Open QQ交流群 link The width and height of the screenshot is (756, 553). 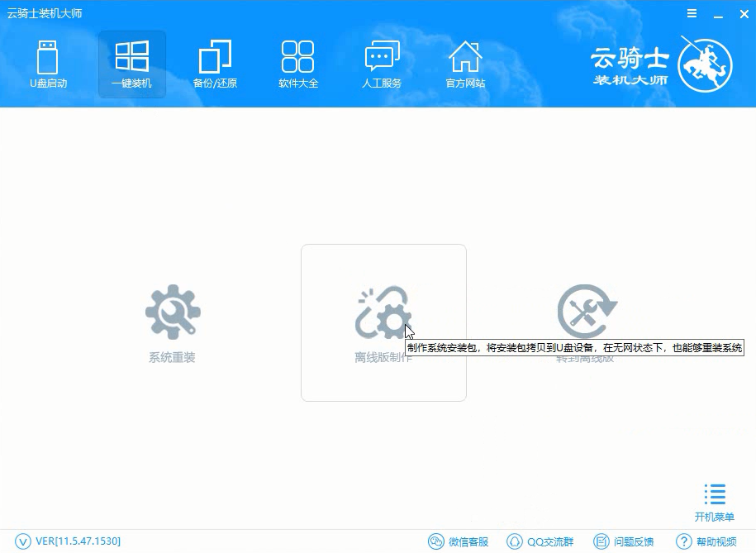[x=540, y=541]
